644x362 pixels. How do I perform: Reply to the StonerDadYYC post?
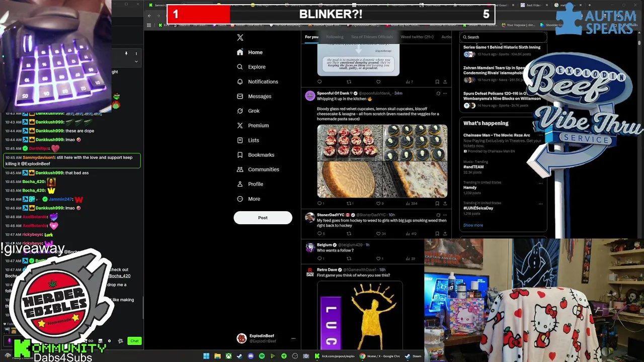[319, 234]
